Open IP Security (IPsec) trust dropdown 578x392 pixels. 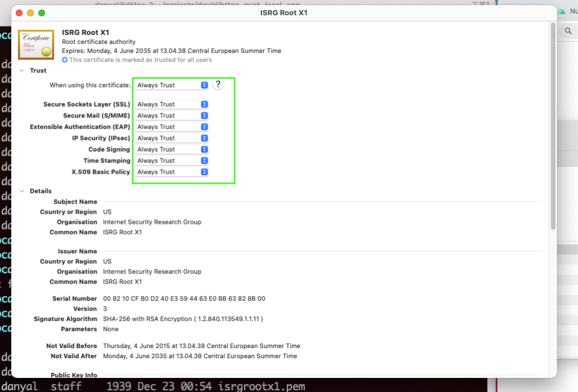[172, 138]
